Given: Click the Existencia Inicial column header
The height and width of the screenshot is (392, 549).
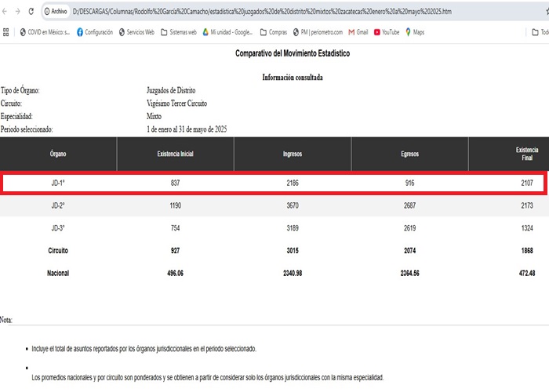Looking at the screenshot, I should 175,154.
